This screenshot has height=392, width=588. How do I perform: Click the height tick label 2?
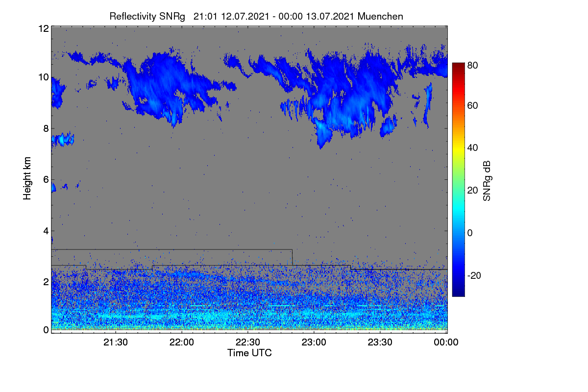pyautogui.click(x=46, y=282)
